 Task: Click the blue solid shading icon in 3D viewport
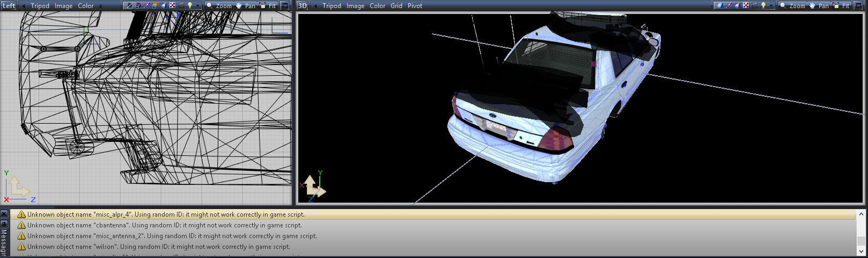[x=719, y=5]
